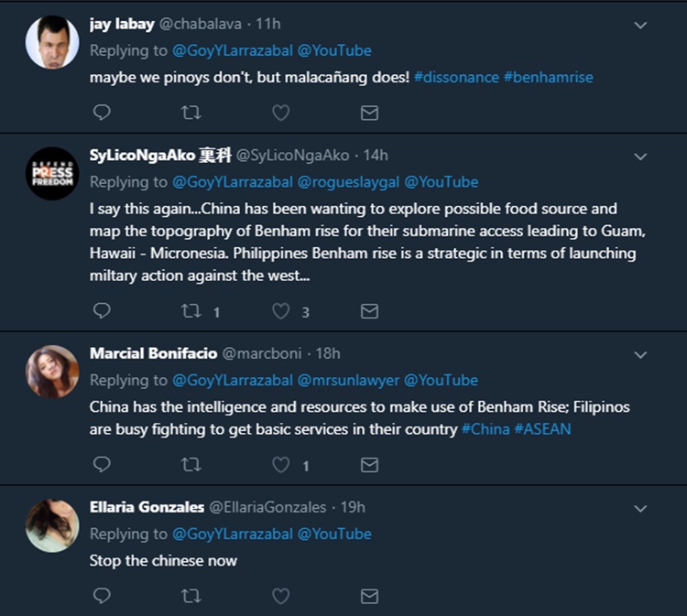
Task: Retweet SyLicoNgaAko's Benham rise tweet
Action: [x=192, y=311]
